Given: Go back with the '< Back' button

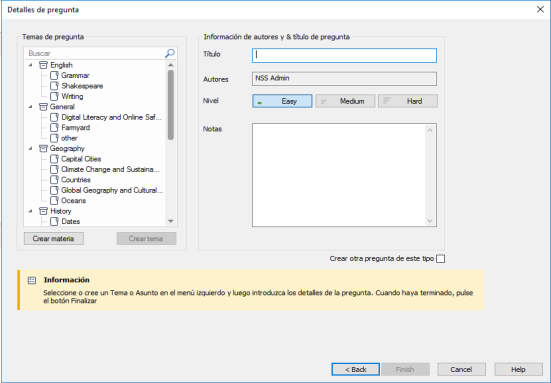Looking at the screenshot, I should coord(356,369).
